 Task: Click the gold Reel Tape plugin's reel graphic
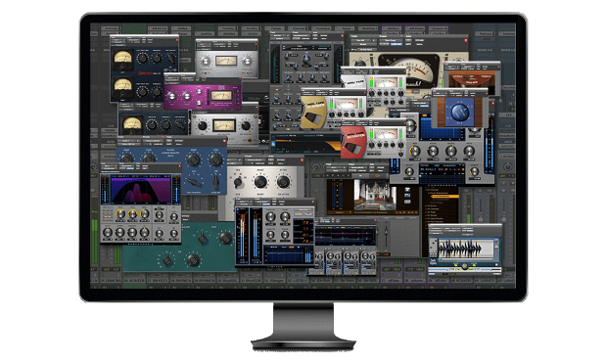[x=313, y=113]
